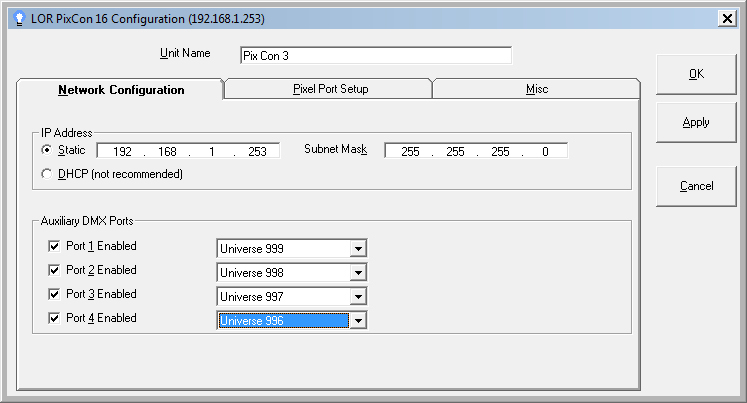Click the Subnet Mask label

[x=336, y=149]
